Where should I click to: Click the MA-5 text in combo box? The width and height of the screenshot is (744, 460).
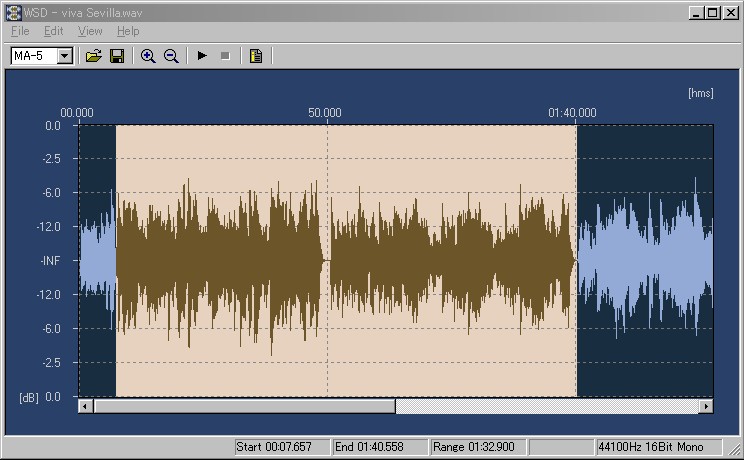pyautogui.click(x=28, y=56)
